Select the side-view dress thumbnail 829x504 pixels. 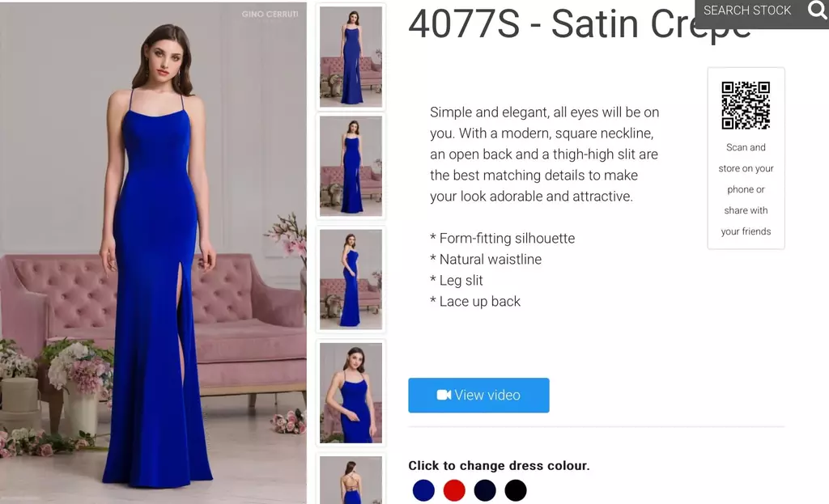pyautogui.click(x=351, y=279)
